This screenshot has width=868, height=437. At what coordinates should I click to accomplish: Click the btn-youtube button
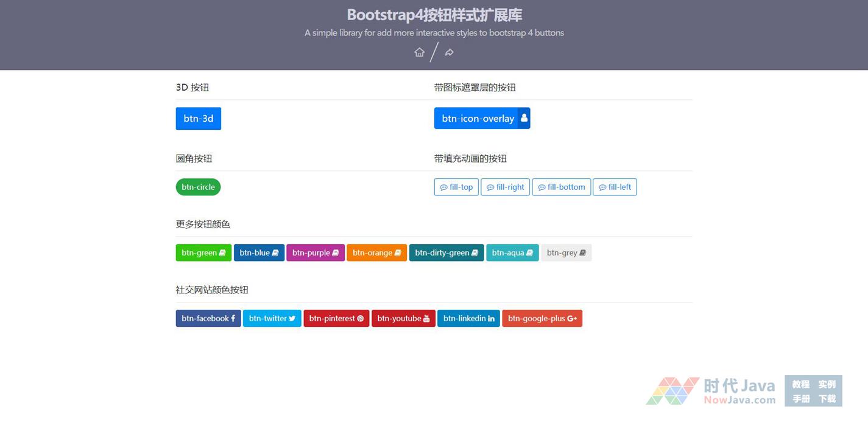tap(403, 318)
